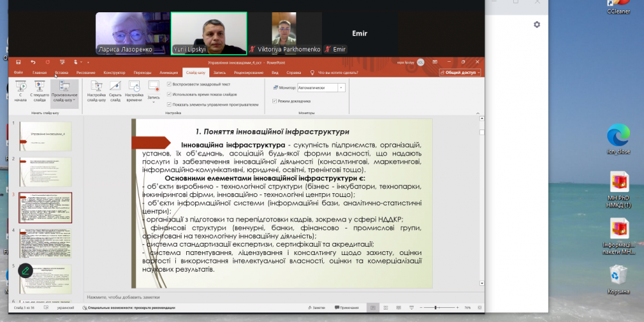
Task: Open the Вид ribbon tab
Action: [275, 73]
